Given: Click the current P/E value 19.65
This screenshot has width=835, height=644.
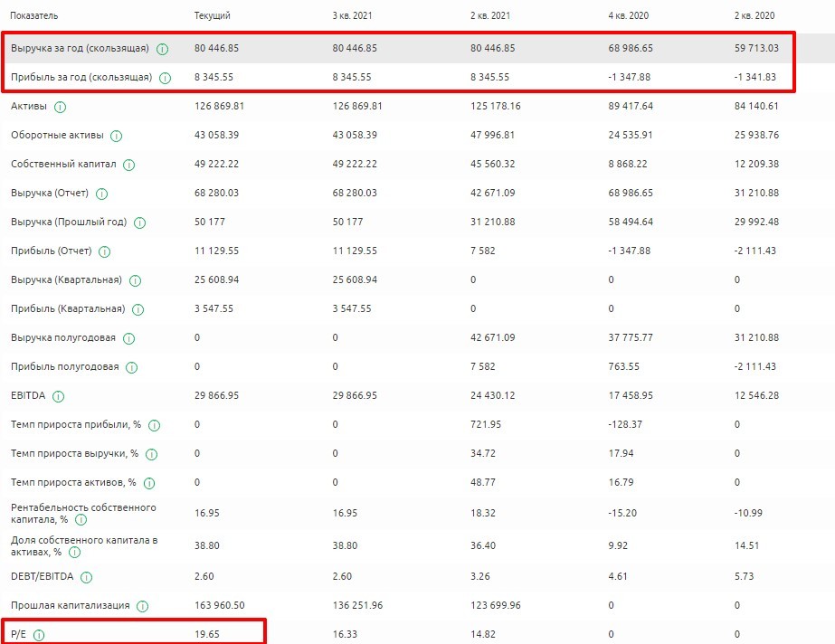Looking at the screenshot, I should pyautogui.click(x=207, y=635).
